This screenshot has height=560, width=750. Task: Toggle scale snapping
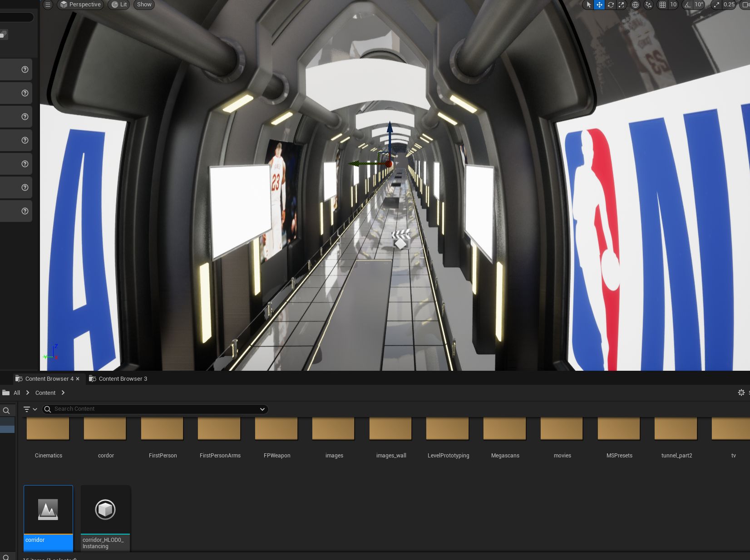(x=716, y=5)
